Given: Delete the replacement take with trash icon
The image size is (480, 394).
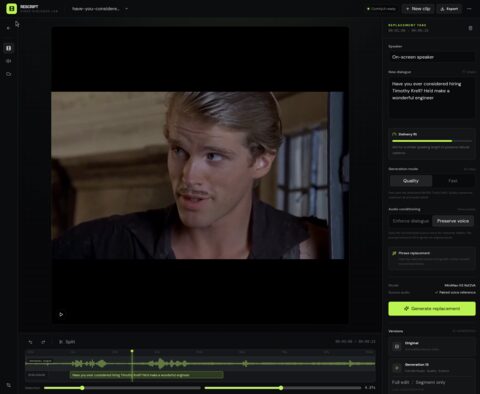Looking at the screenshot, I should [470, 28].
